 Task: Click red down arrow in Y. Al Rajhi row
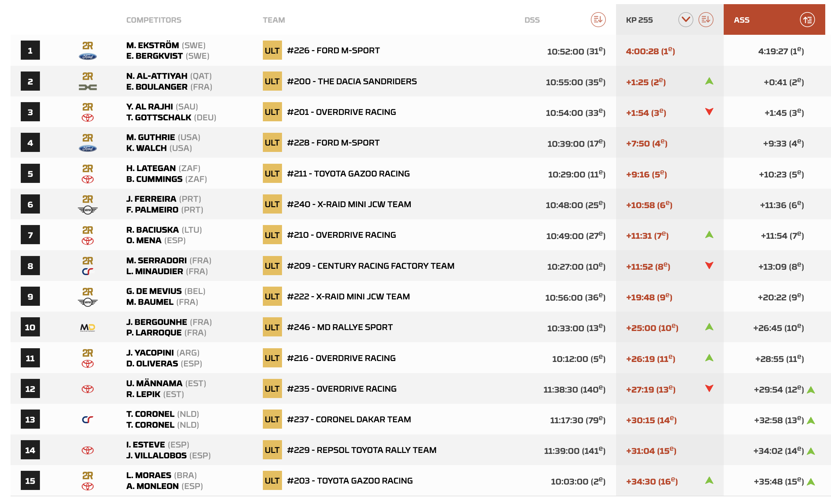(x=709, y=112)
